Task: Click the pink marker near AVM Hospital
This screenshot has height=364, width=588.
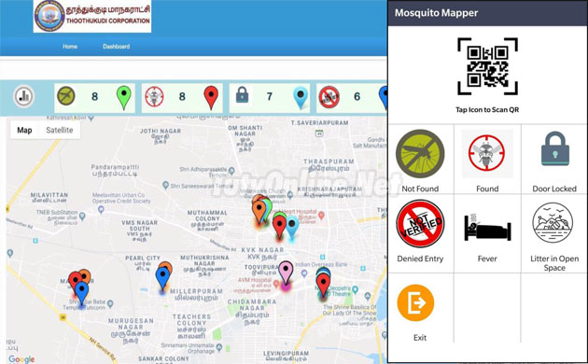Action: coord(287,273)
